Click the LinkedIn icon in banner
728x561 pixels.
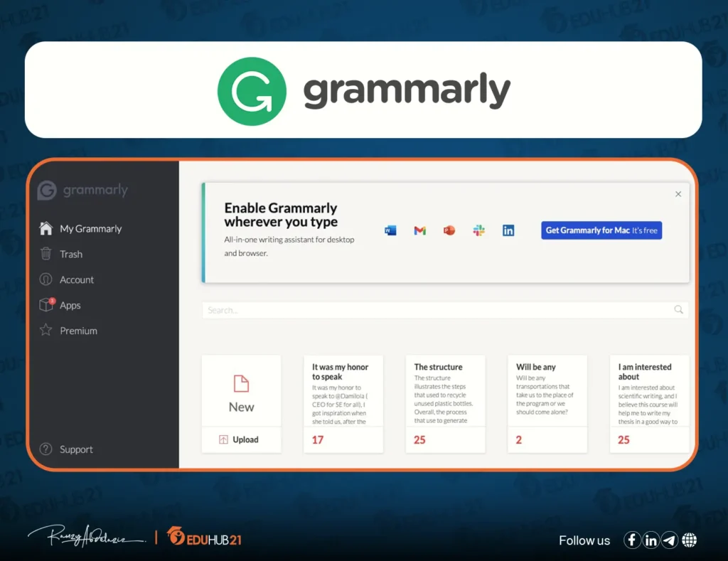508,230
